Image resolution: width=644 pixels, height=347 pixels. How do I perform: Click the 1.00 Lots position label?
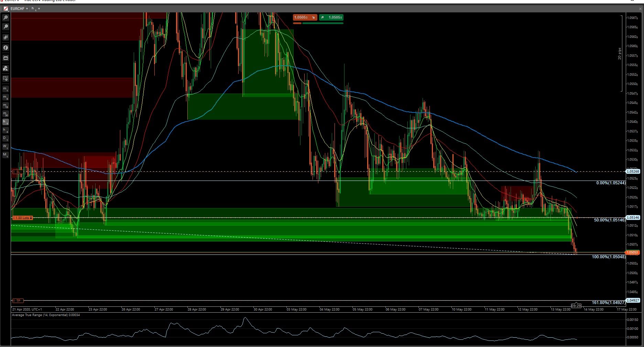[23, 218]
